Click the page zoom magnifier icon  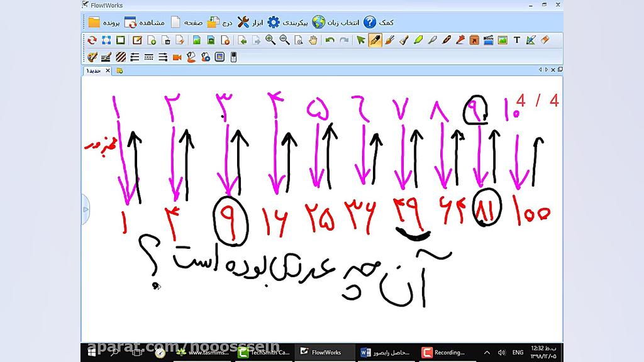pos(299,40)
